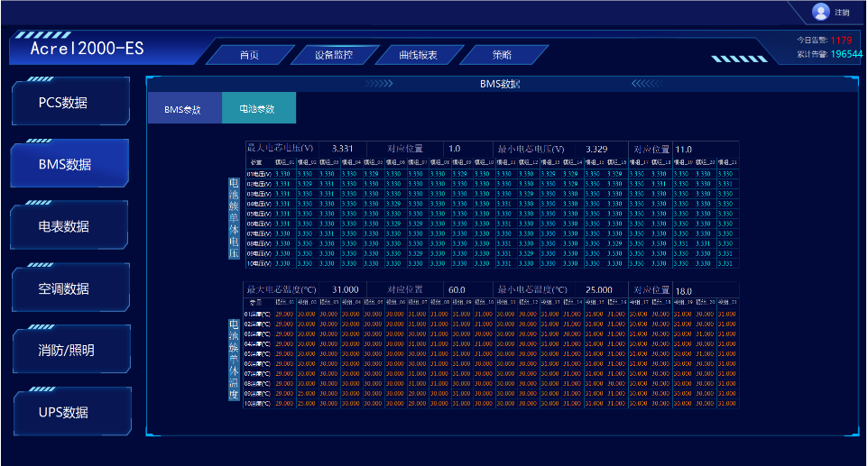Screen dimensions: 868x466
Task: Open the user account avatar icon
Action: pyautogui.click(x=820, y=12)
